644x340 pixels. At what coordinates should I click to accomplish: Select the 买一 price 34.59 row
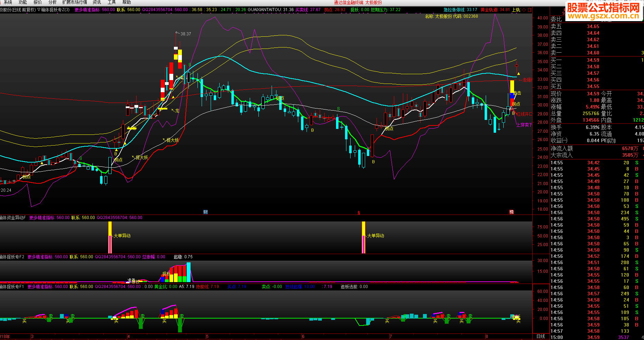pyautogui.click(x=597, y=60)
